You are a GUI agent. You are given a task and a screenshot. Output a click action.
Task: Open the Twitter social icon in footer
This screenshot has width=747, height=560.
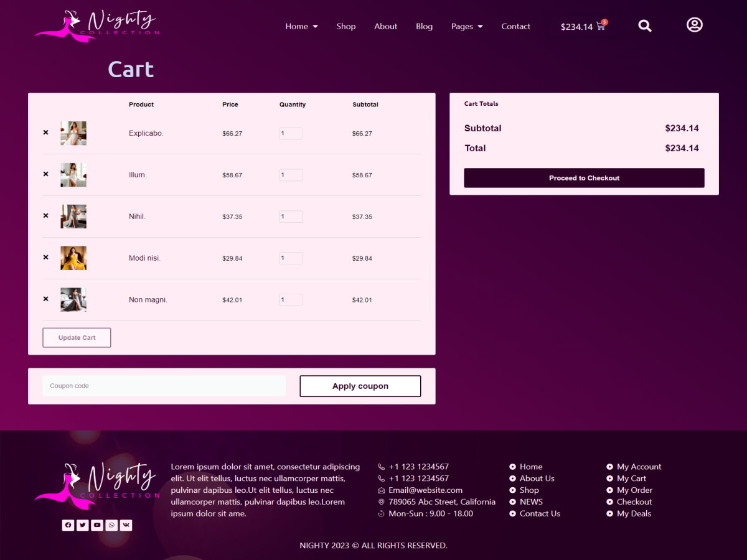(x=82, y=525)
